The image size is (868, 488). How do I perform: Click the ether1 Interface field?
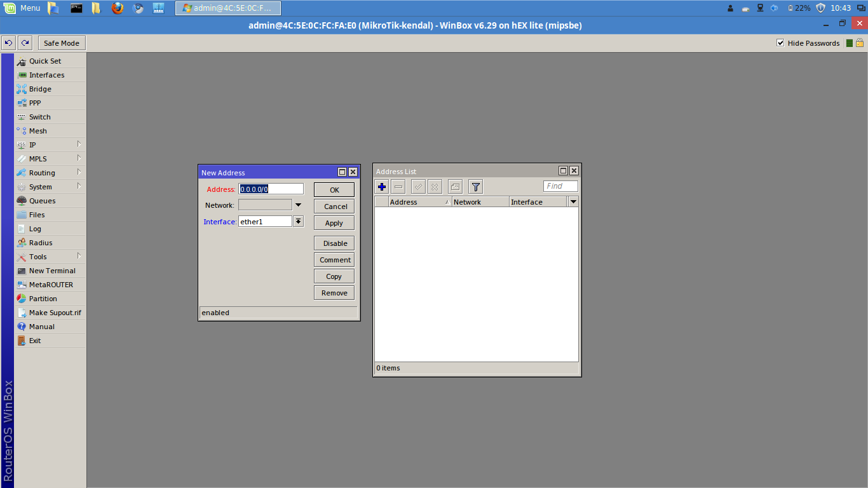click(265, 222)
